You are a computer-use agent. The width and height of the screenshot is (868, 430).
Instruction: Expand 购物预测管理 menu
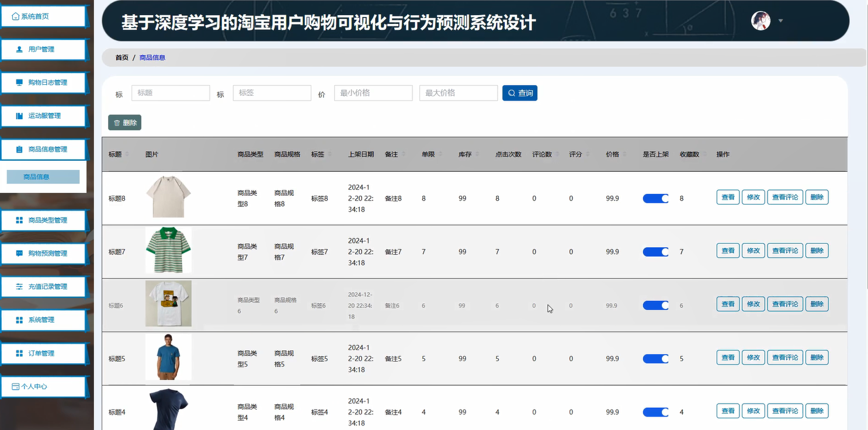pos(43,254)
